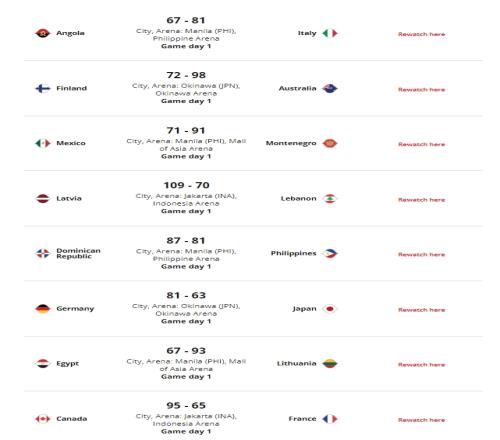This screenshot has width=500, height=440.
Task: Open Rewatch here for Finland vs Australia
Action: pyautogui.click(x=421, y=89)
